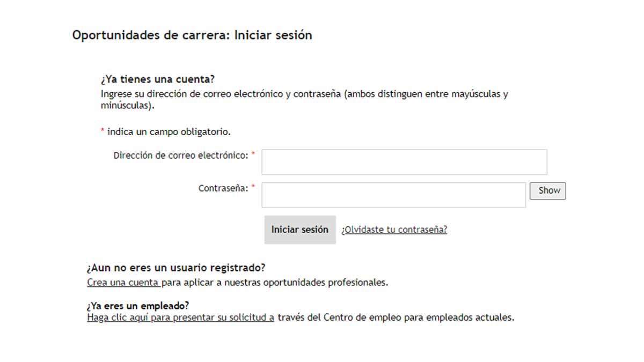
Task: Click the red asterisk beside the email label
Action: click(x=253, y=154)
